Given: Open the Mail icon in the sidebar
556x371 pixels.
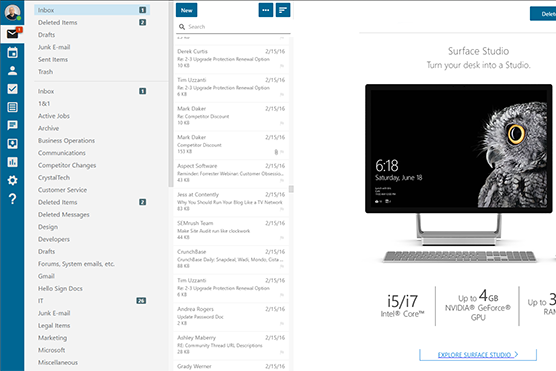Looking at the screenshot, I should pyautogui.click(x=12, y=34).
